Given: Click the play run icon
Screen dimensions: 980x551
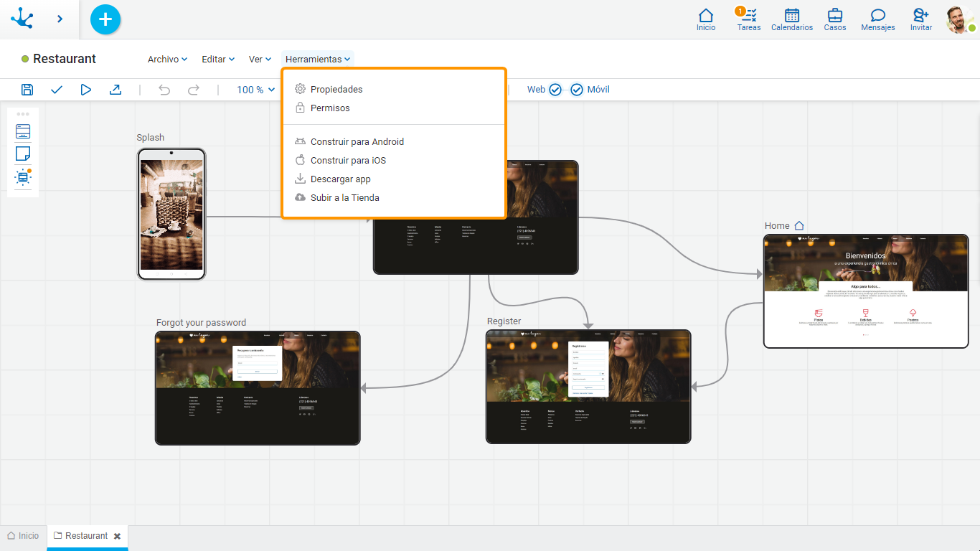Looking at the screenshot, I should coord(86,90).
